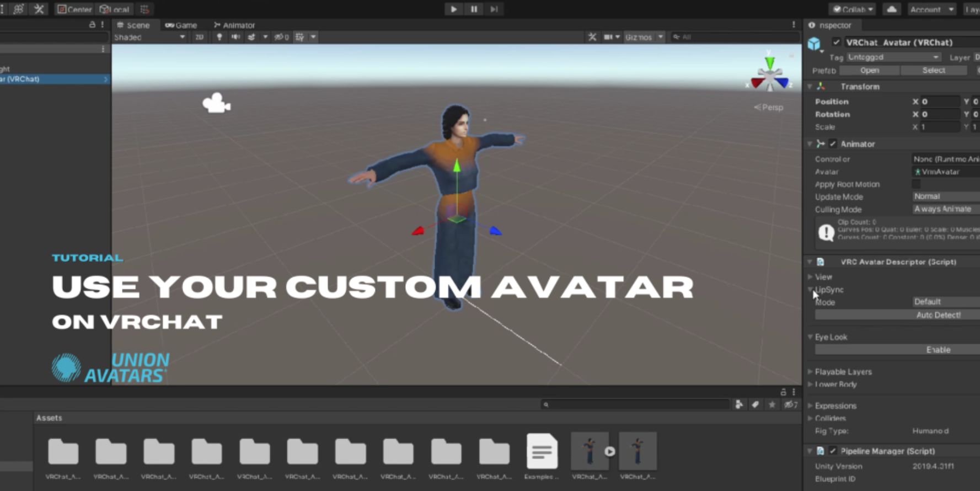Image resolution: width=980 pixels, height=491 pixels.
Task: Pause the editor playback
Action: click(474, 9)
